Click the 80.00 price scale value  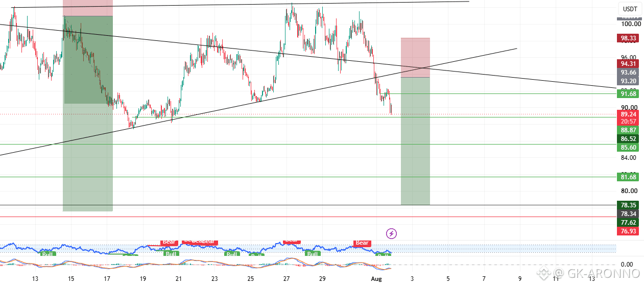(629, 190)
